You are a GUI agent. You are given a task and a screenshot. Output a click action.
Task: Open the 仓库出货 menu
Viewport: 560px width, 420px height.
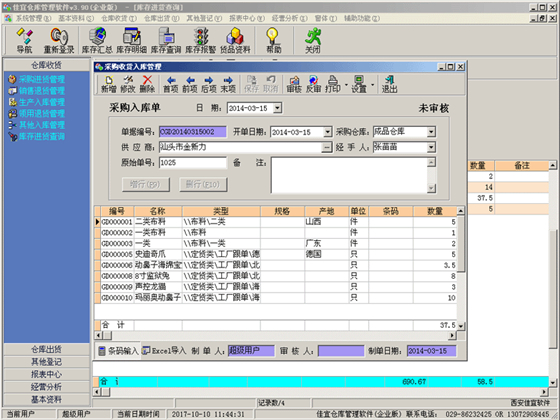click(161, 18)
